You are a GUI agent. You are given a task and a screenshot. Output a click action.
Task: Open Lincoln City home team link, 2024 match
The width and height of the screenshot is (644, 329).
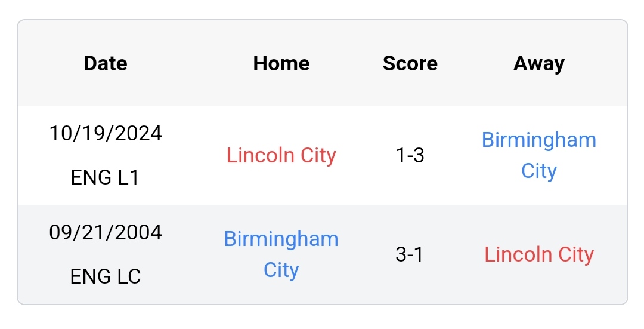[x=281, y=155]
